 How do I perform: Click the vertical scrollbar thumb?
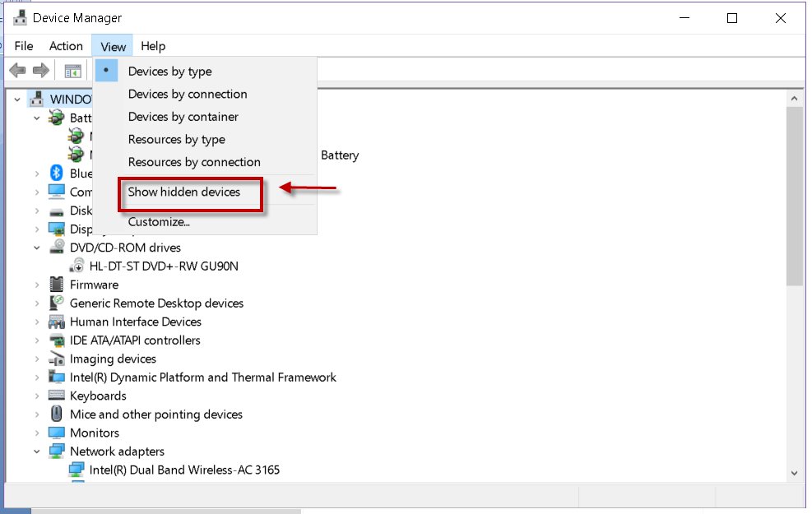(x=795, y=196)
